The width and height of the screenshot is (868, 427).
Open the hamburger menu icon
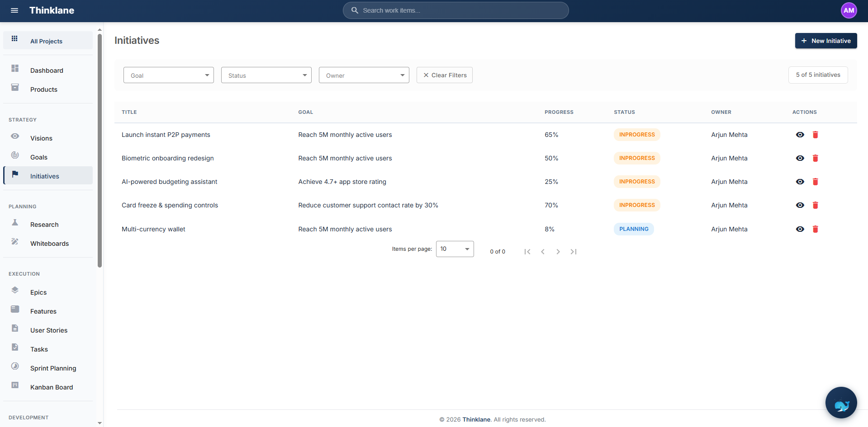point(14,10)
